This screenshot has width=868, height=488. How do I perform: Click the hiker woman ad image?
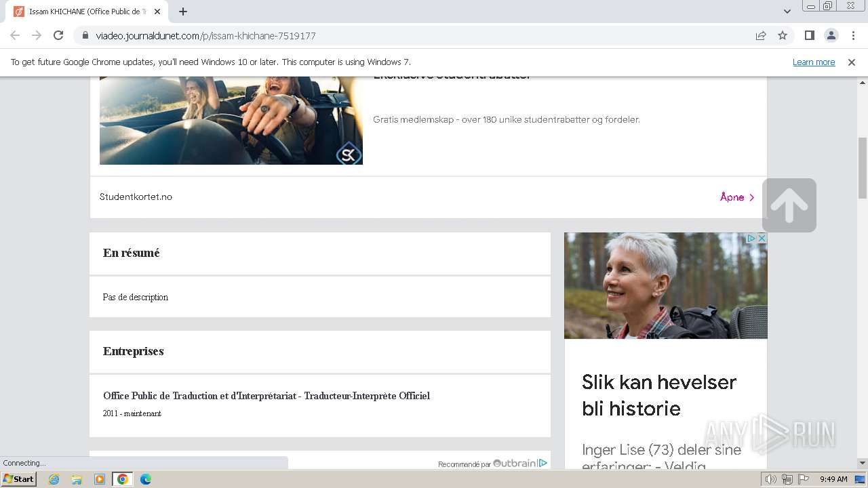pyautogui.click(x=666, y=285)
